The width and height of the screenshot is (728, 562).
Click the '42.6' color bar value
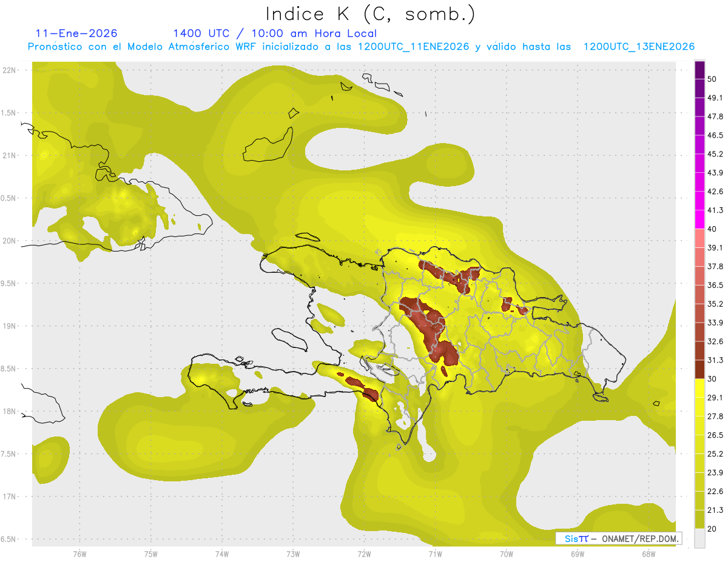pyautogui.click(x=715, y=192)
